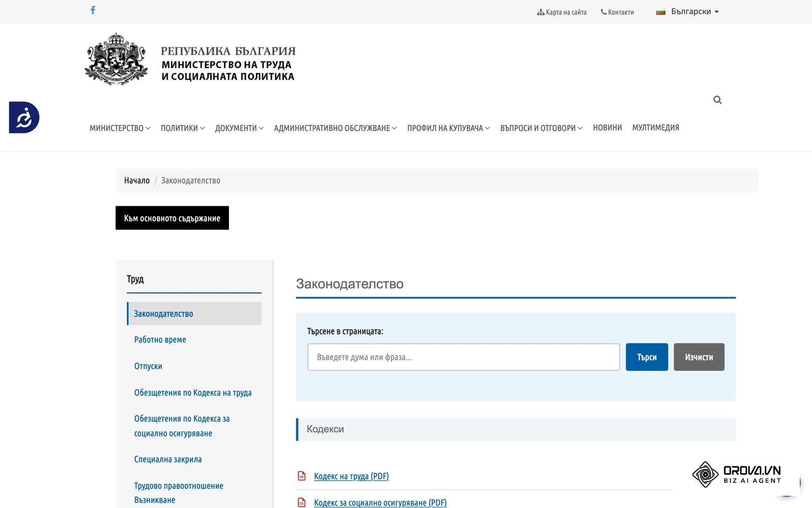This screenshot has height=508, width=812.
Task: Open Специална закрила sidebar link
Action: tap(168, 459)
